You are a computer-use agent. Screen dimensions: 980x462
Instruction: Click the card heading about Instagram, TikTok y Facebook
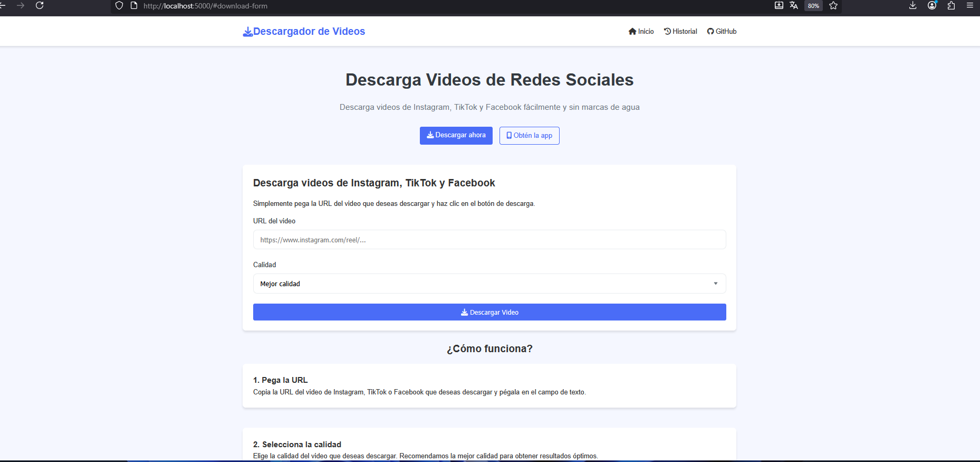coord(374,183)
